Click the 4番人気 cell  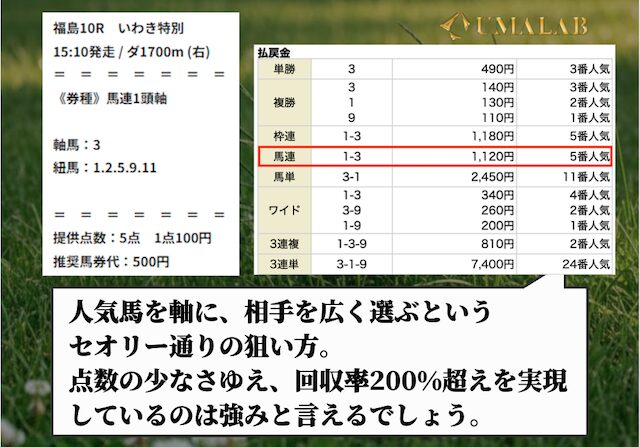[x=590, y=195]
